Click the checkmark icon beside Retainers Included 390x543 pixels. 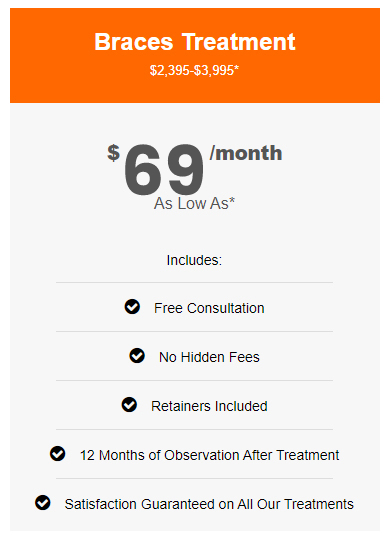point(129,404)
